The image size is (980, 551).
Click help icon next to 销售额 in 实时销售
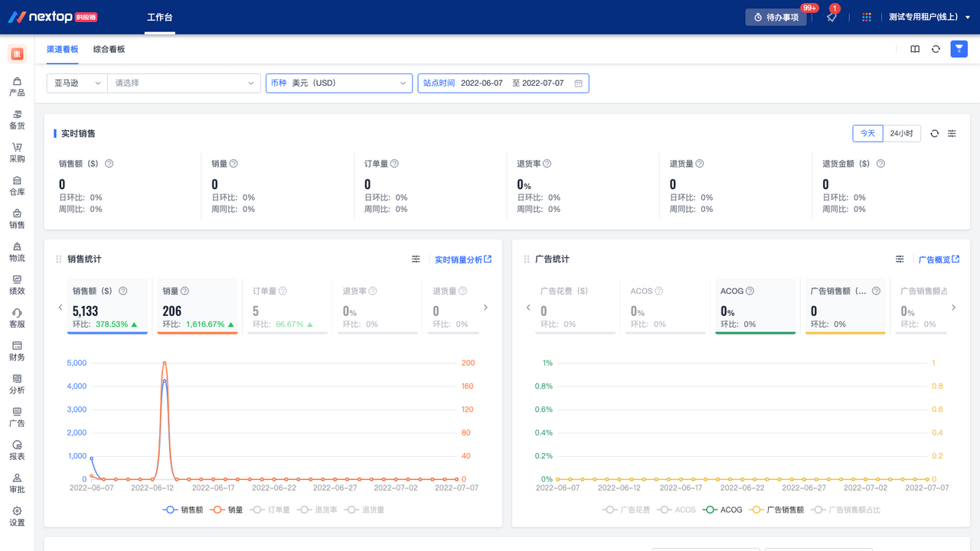click(x=109, y=163)
